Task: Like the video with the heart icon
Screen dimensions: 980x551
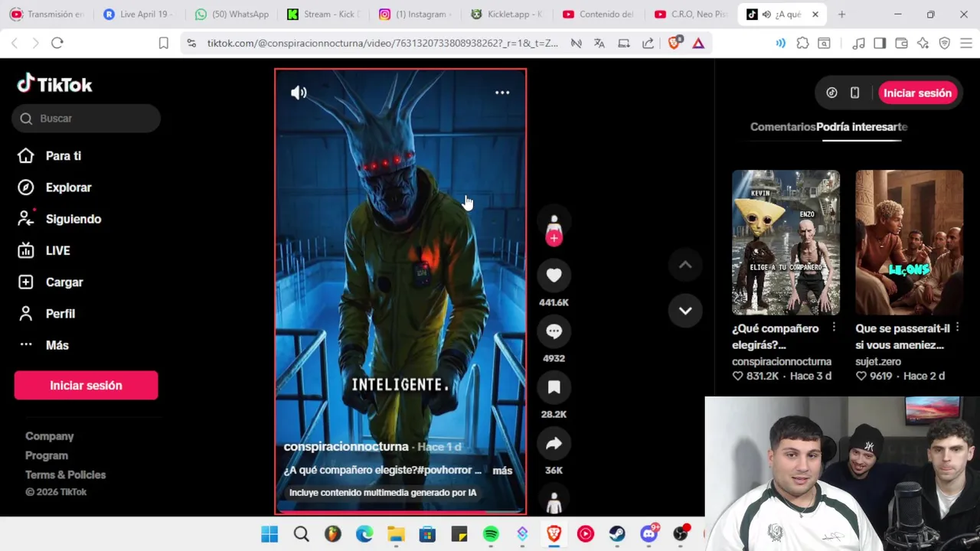Action: (554, 275)
